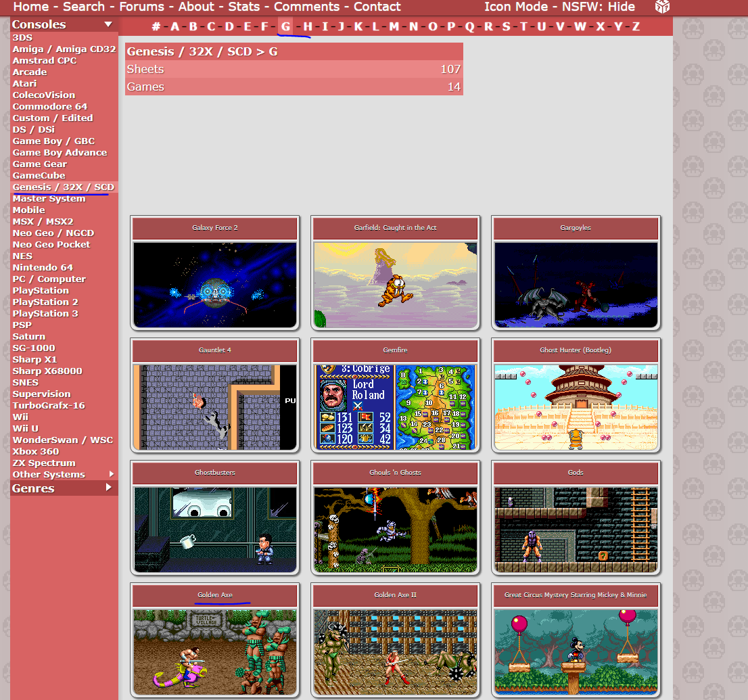Select PC / Computer category
748x700 pixels.
[x=49, y=279]
